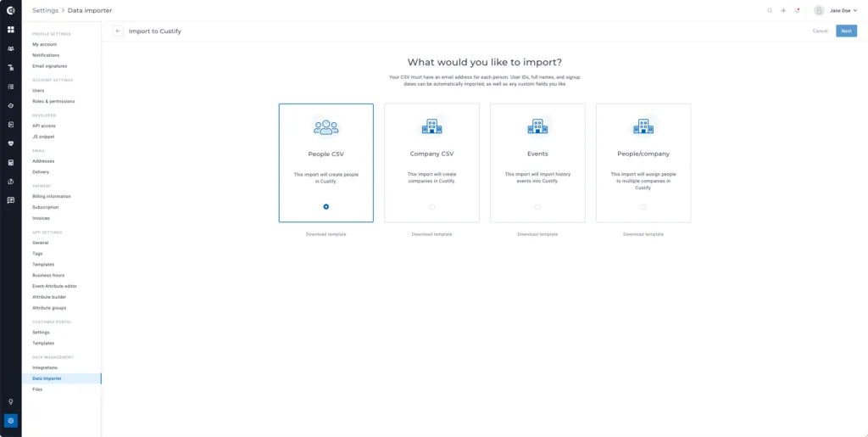Open Email signatures settings
The height and width of the screenshot is (437, 868).
[50, 66]
